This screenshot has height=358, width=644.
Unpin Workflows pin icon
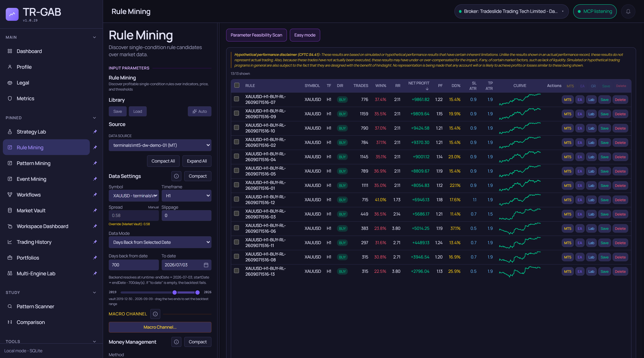point(95,195)
